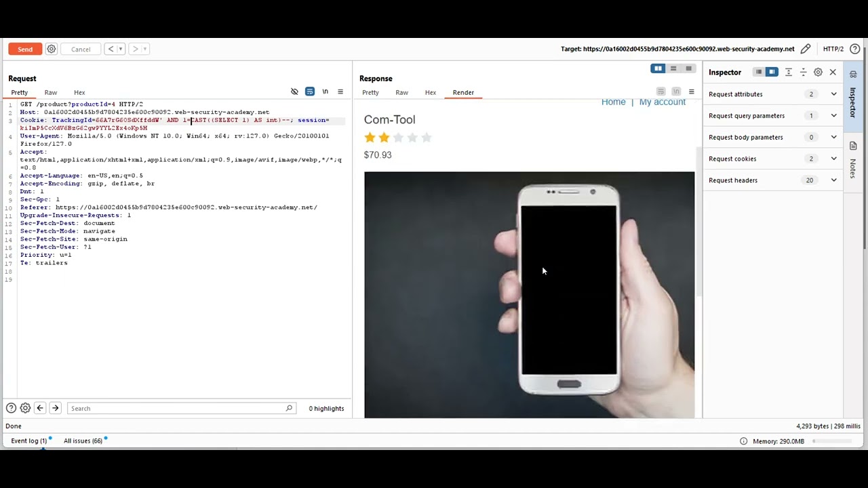Open All issues (66) in status bar

[83, 441]
